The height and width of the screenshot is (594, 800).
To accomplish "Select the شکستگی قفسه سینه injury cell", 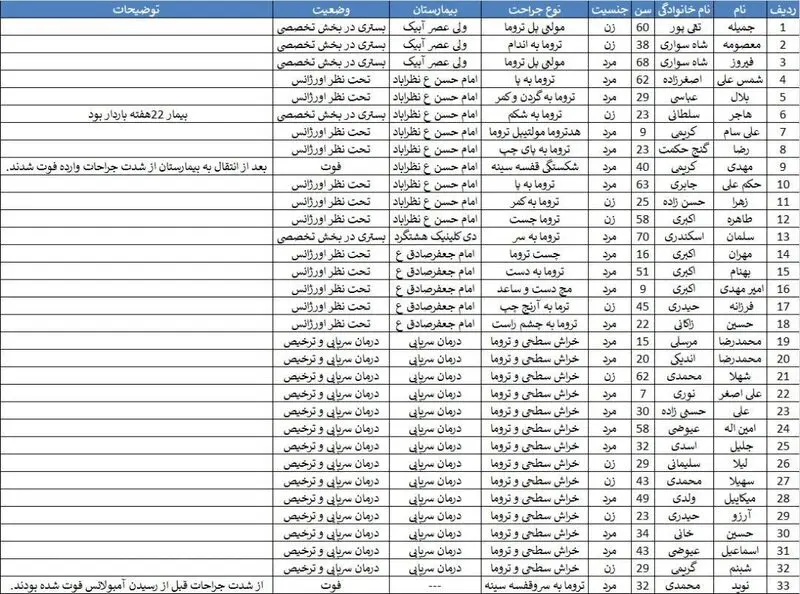I will coord(535,167).
